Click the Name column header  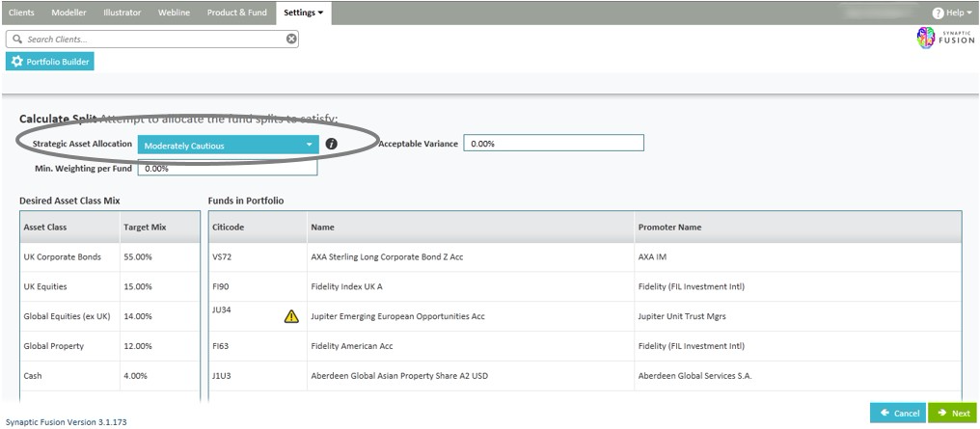pyautogui.click(x=471, y=228)
